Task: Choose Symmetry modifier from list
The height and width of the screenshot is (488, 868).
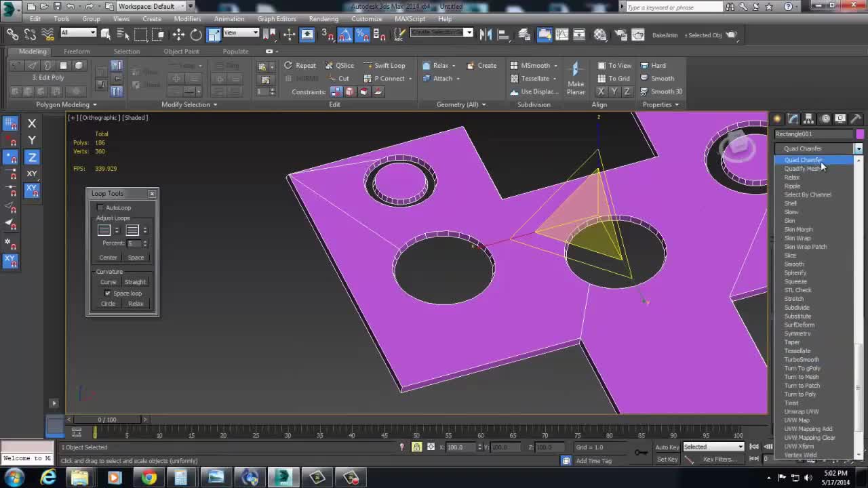Action: pos(797,333)
